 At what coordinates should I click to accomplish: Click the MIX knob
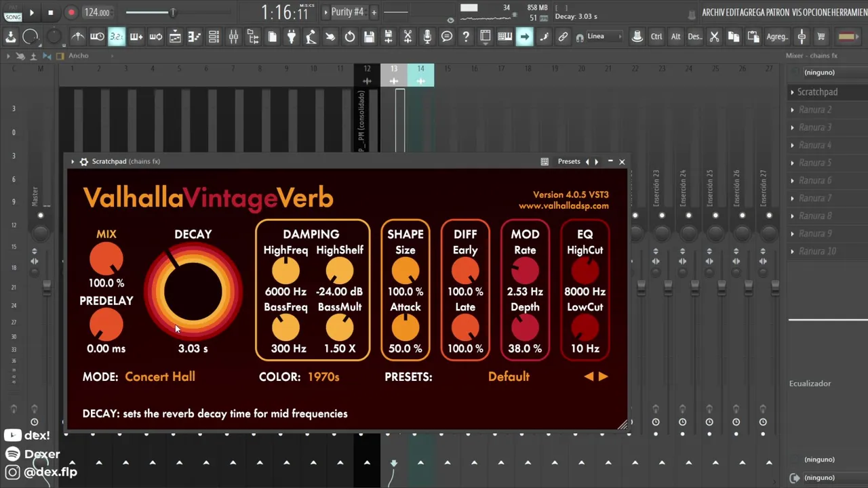[x=106, y=260]
